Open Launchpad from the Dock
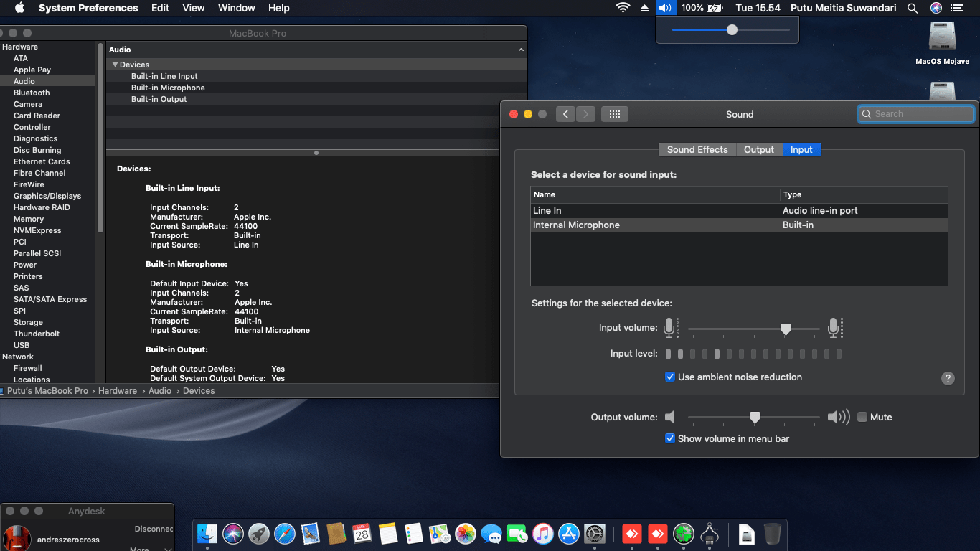Screen dimensions: 980x551 tap(260, 534)
